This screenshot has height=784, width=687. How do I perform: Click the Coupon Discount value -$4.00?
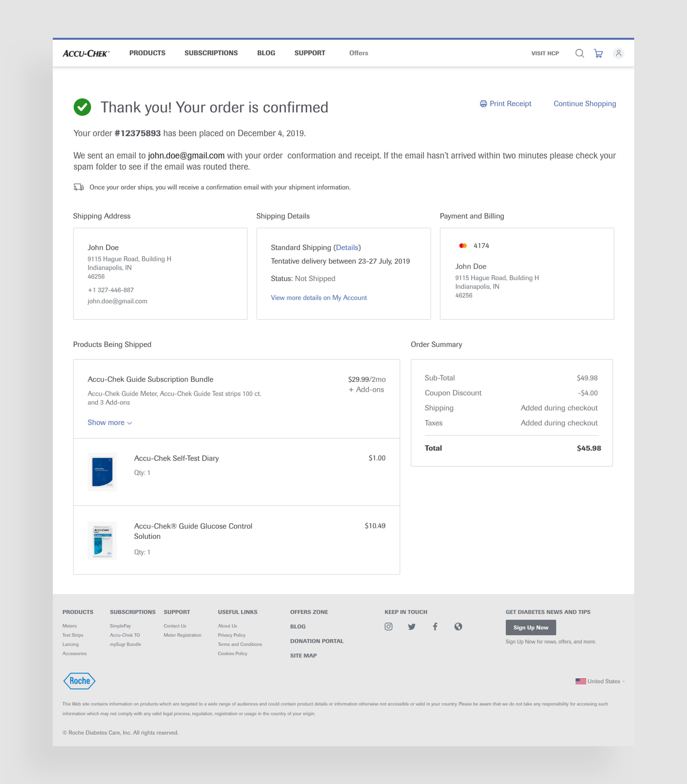pyautogui.click(x=588, y=393)
